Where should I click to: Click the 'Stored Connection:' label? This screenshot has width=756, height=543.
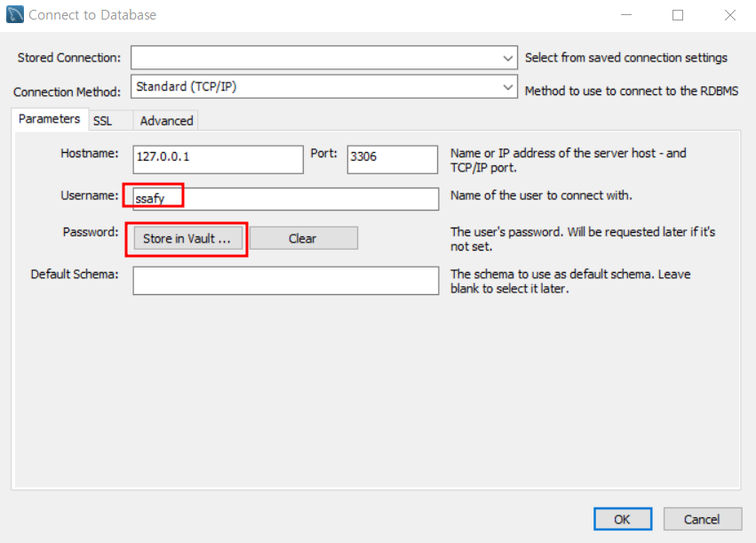(x=69, y=58)
